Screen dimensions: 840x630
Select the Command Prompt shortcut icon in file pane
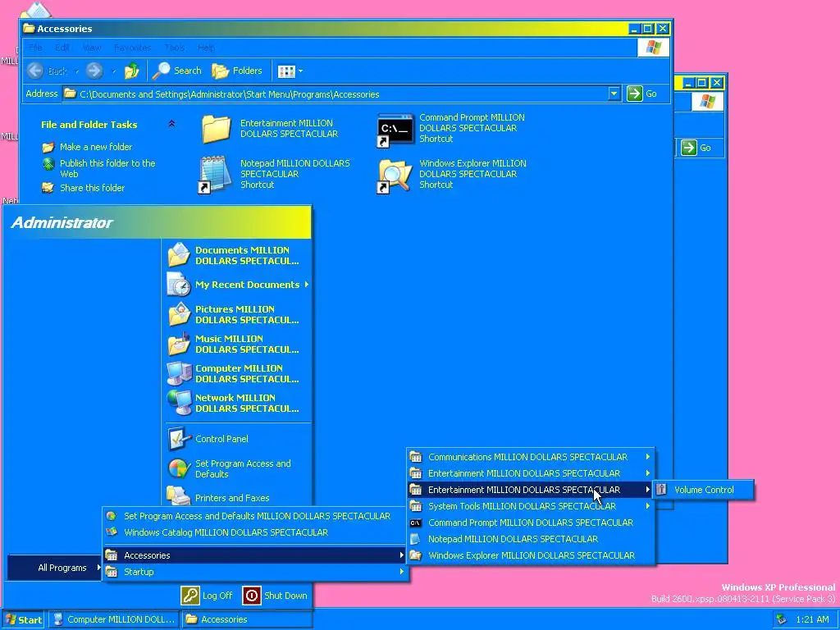pyautogui.click(x=395, y=129)
